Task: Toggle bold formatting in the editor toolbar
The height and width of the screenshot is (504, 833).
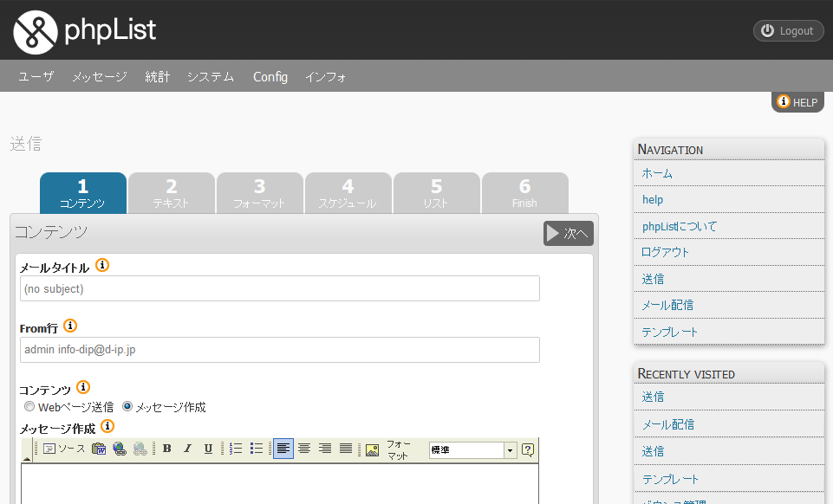Action: tap(166, 449)
